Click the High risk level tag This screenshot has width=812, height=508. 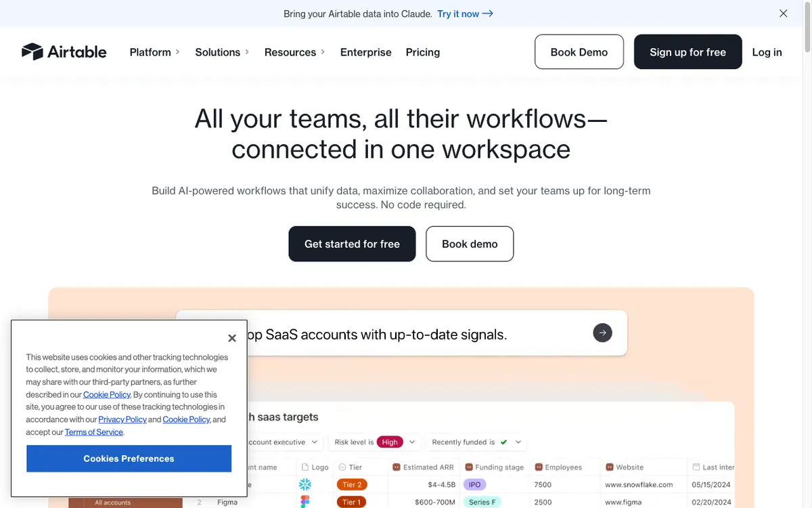(x=390, y=442)
